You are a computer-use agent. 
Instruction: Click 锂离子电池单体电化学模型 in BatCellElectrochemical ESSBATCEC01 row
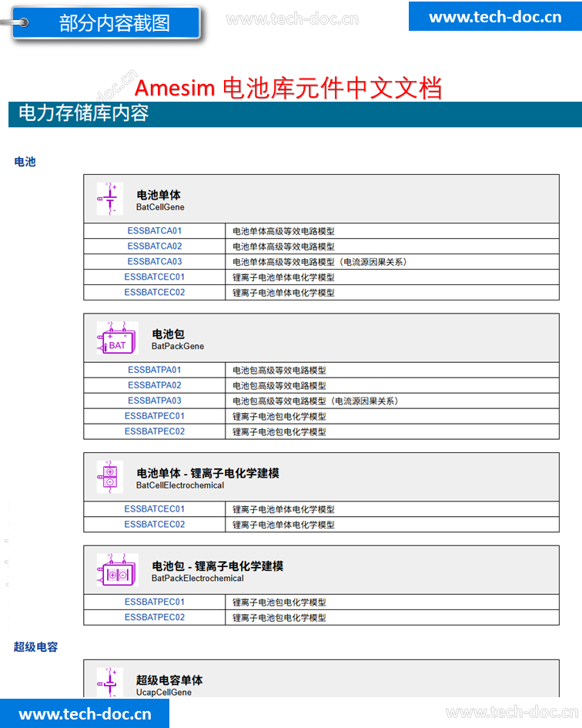point(283,509)
